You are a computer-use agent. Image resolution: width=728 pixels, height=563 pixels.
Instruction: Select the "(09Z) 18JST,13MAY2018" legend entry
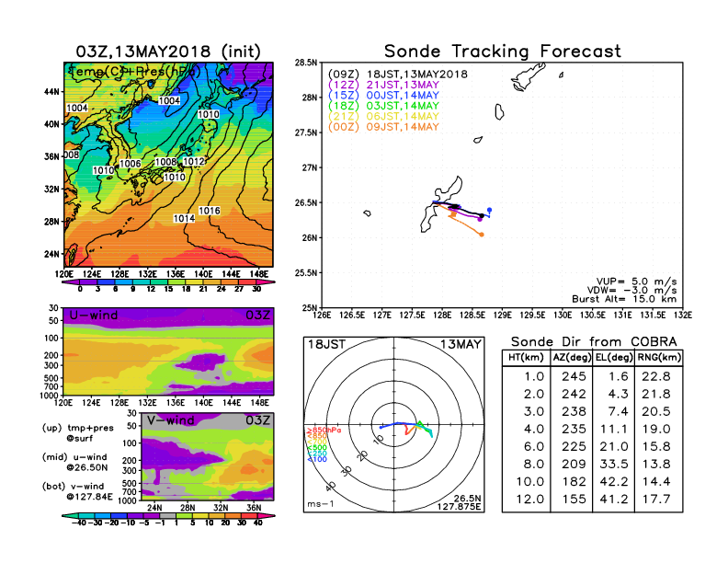click(x=398, y=75)
